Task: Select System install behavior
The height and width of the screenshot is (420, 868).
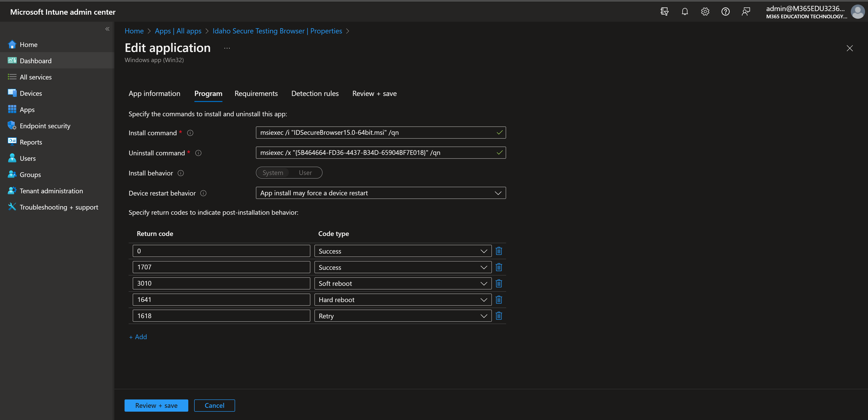Action: [x=273, y=173]
